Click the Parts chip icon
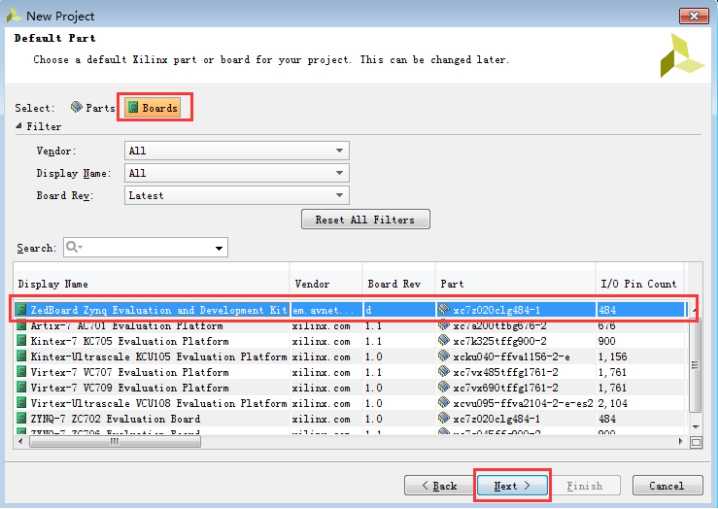 coord(77,107)
